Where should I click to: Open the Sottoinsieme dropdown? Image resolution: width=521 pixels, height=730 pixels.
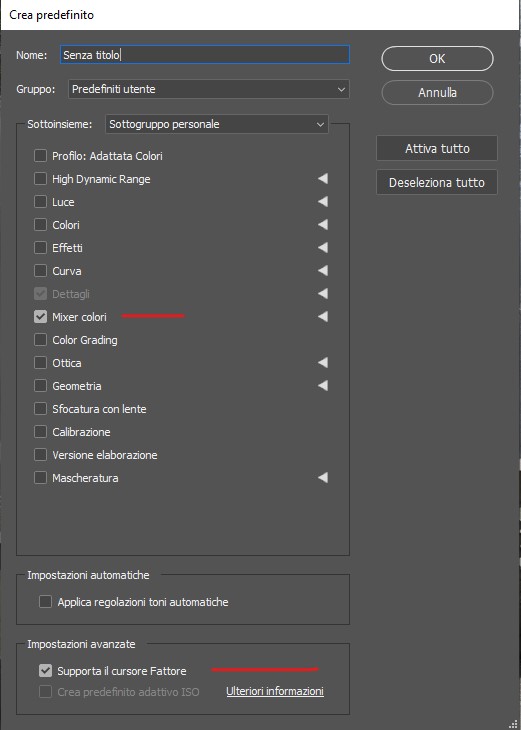tap(217, 124)
